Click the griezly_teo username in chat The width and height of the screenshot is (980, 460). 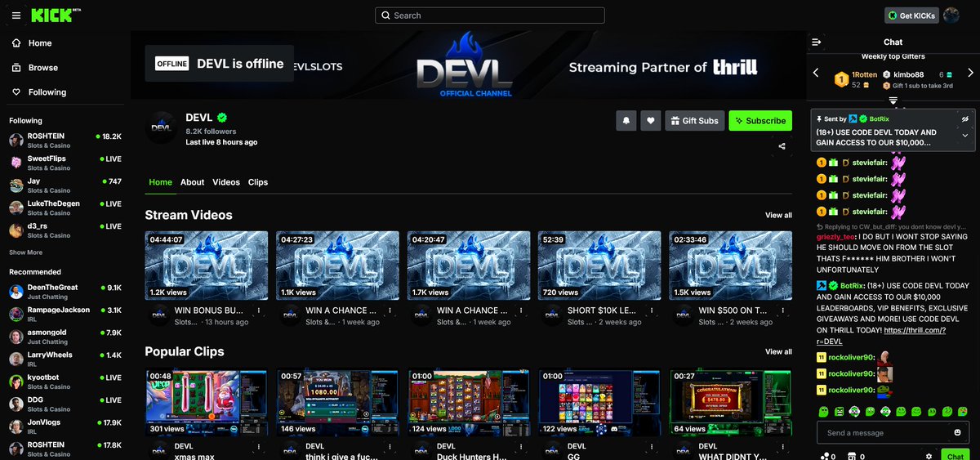click(x=836, y=236)
